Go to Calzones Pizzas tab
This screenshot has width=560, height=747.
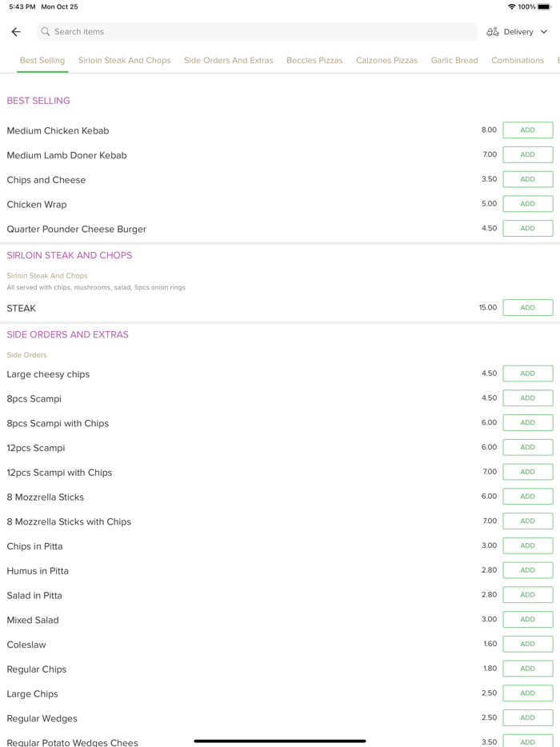tap(386, 61)
